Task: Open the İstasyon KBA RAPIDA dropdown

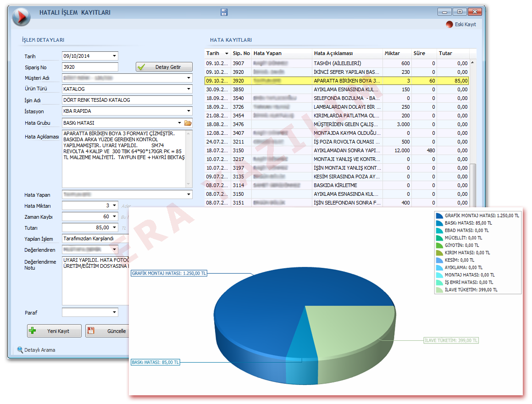Action: [x=188, y=111]
